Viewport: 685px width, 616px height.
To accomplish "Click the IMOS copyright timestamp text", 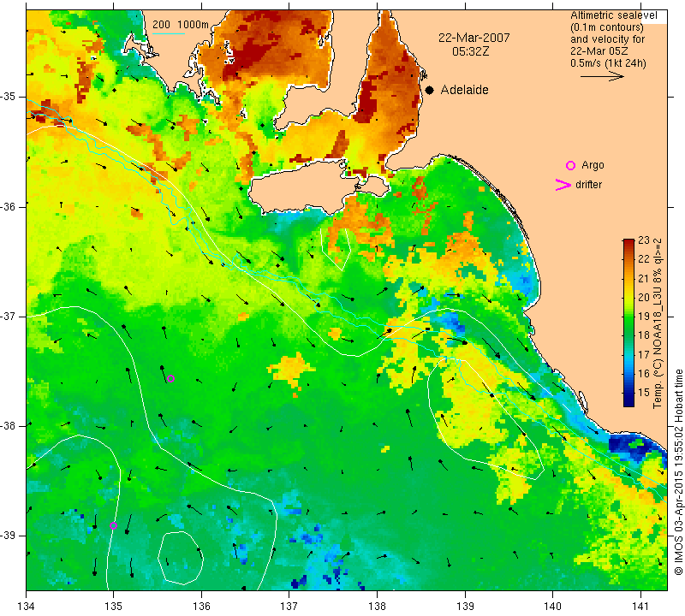I will click(678, 471).
